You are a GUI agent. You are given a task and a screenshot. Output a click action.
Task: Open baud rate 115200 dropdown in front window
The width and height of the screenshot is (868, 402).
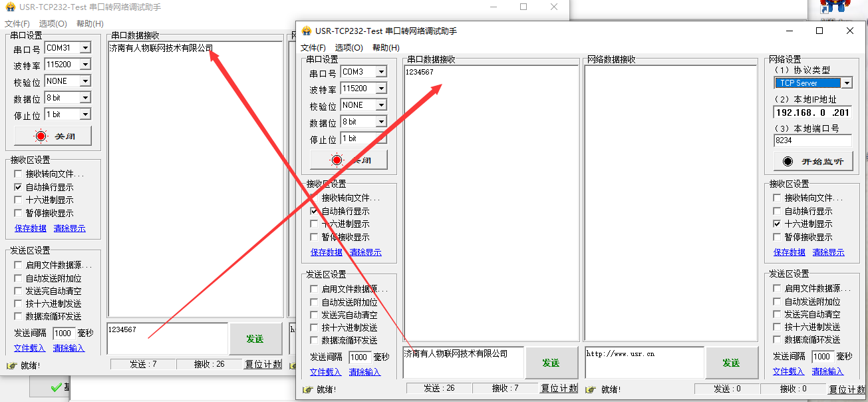click(x=381, y=89)
